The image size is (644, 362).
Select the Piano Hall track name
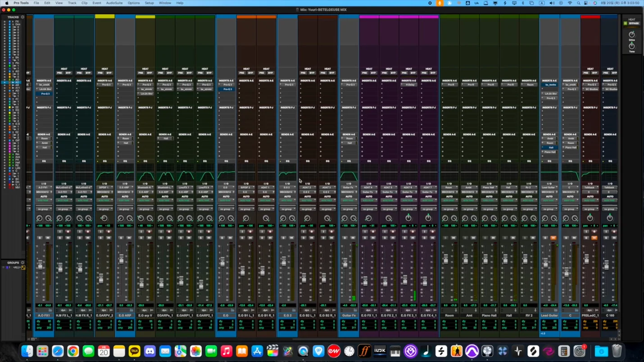(x=489, y=316)
